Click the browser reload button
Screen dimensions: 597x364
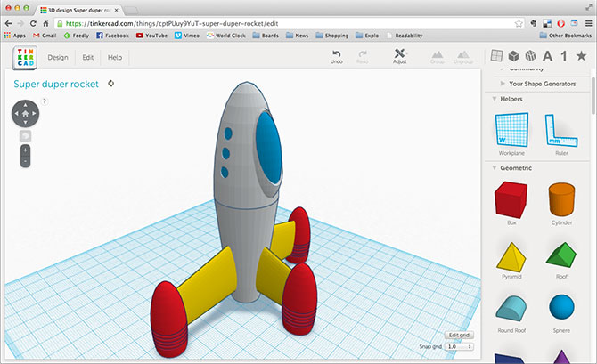pos(33,23)
